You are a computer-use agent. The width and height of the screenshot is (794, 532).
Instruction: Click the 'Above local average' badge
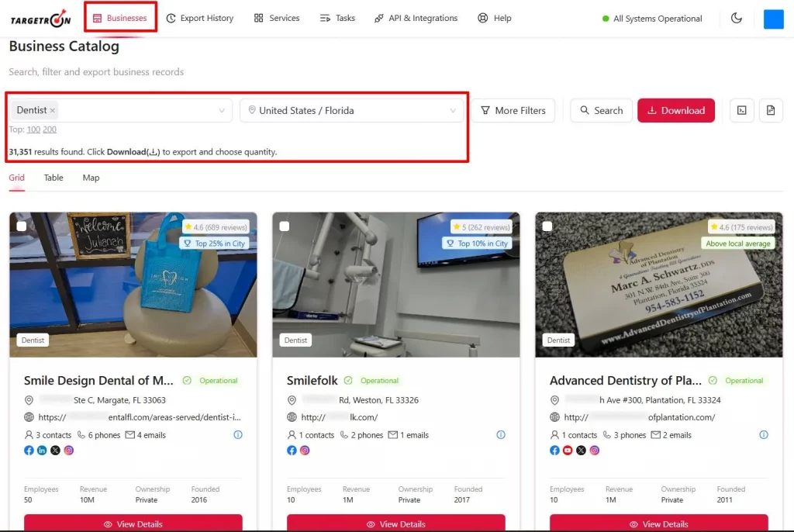[738, 244]
